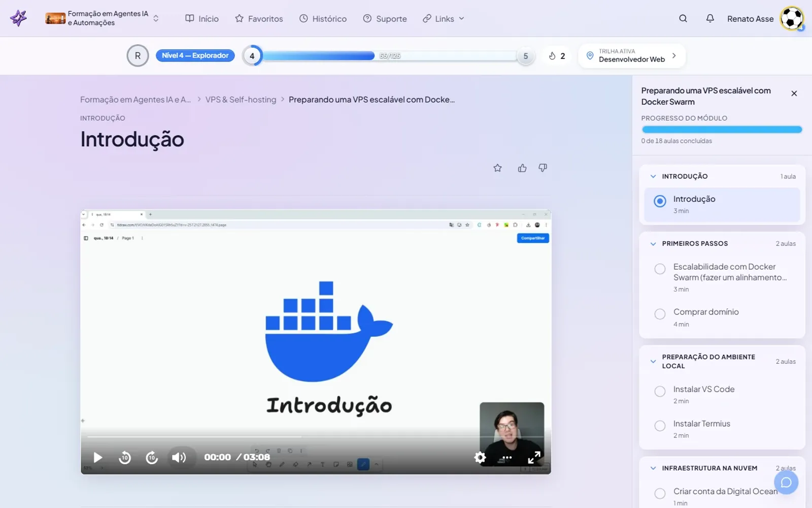Open the search icon in header
Screen dimensions: 812x508
point(683,18)
